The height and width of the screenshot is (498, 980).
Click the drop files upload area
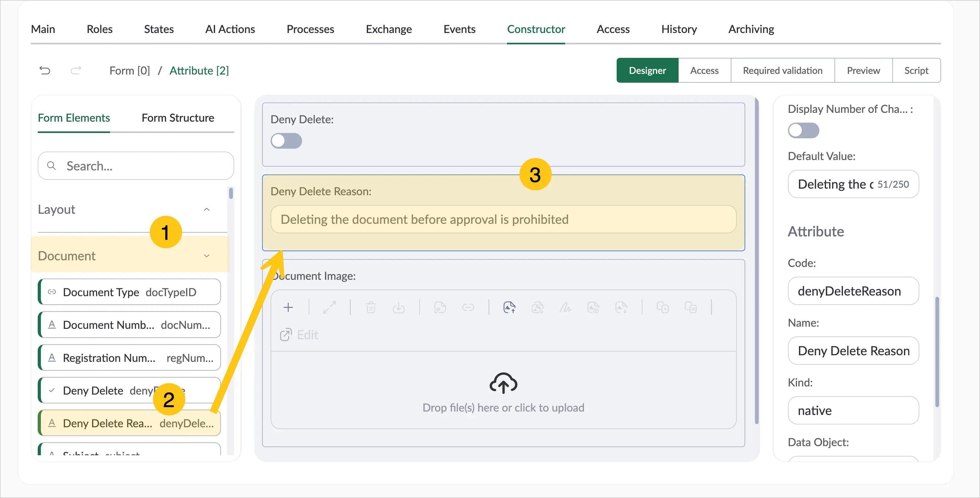tap(503, 390)
